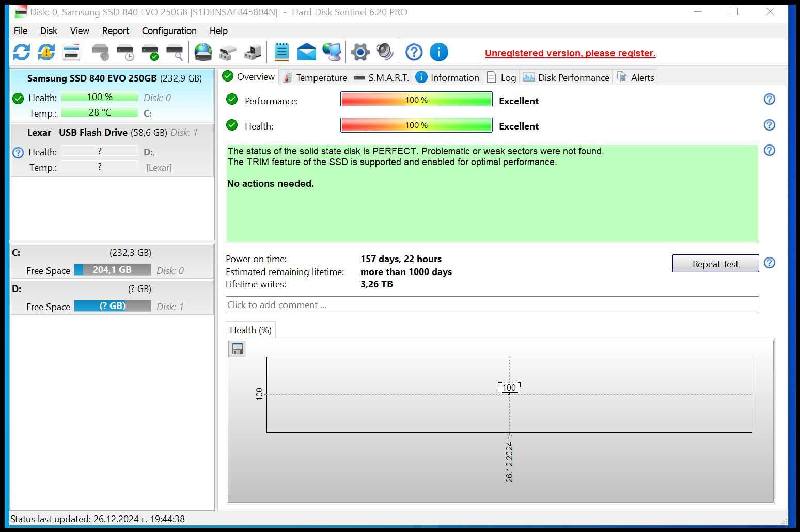
Task: Open the Configuration menu
Action: point(169,31)
